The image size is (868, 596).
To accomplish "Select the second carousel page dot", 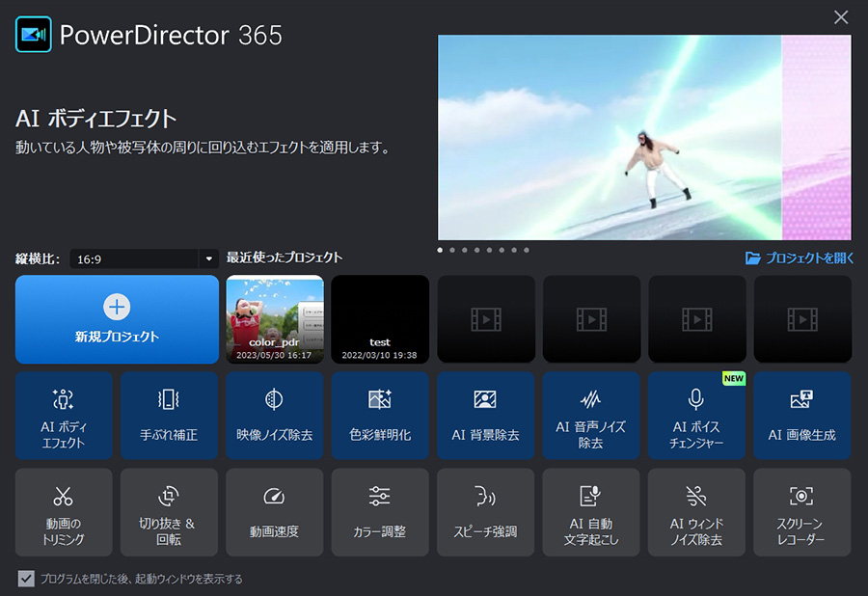I will [x=452, y=250].
